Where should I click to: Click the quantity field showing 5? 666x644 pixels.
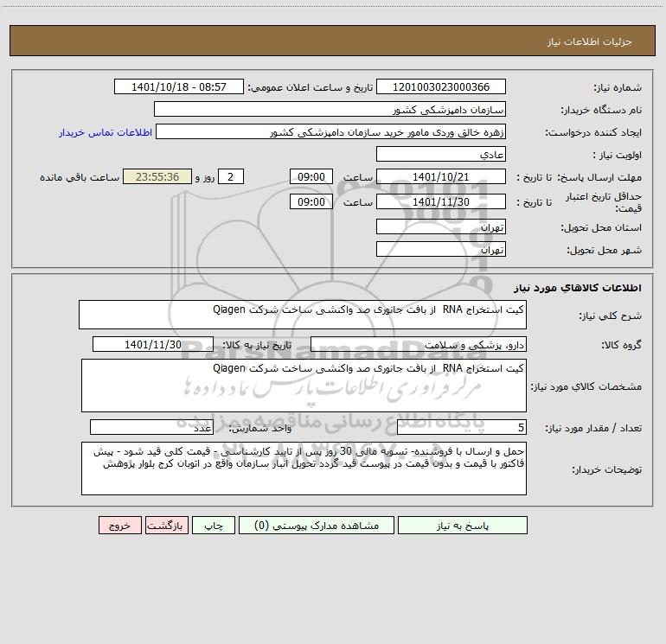point(462,427)
